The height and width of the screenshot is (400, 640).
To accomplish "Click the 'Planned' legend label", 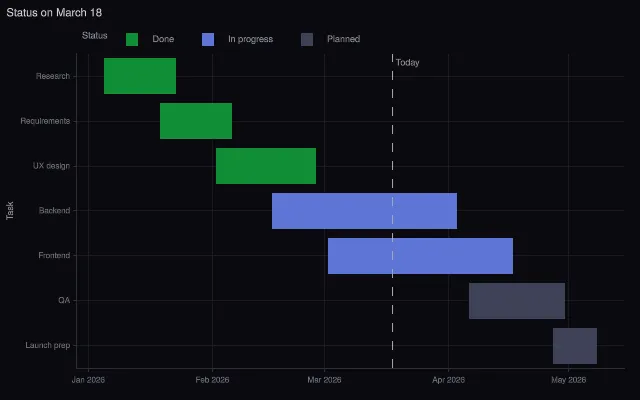I will click(x=343, y=39).
